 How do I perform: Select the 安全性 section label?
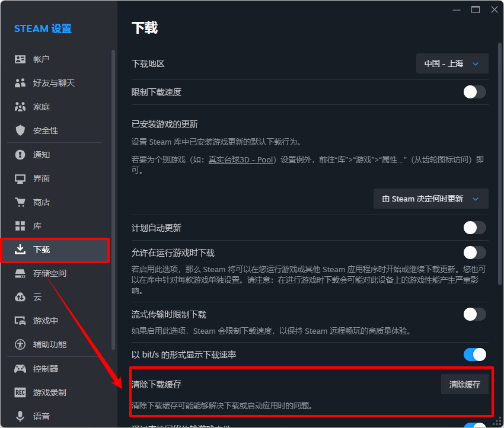pyautogui.click(x=45, y=130)
